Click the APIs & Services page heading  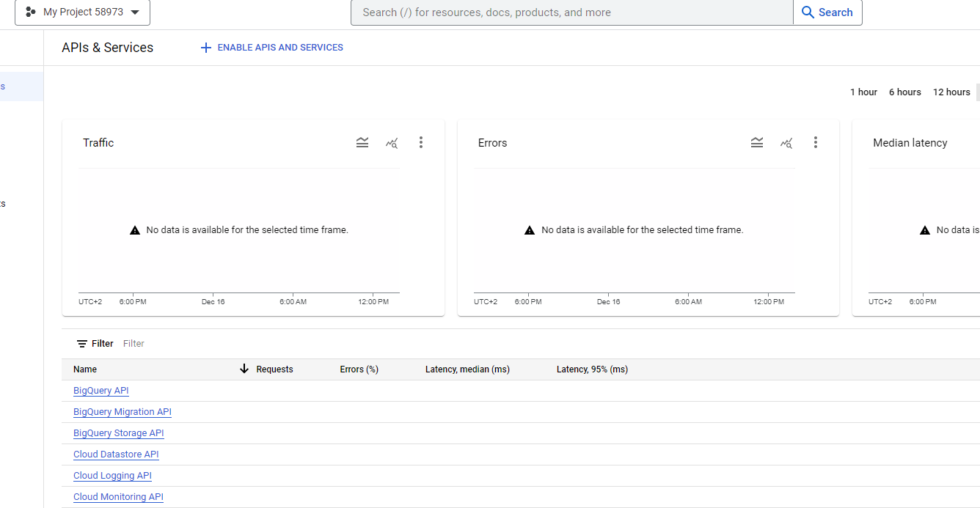(108, 48)
